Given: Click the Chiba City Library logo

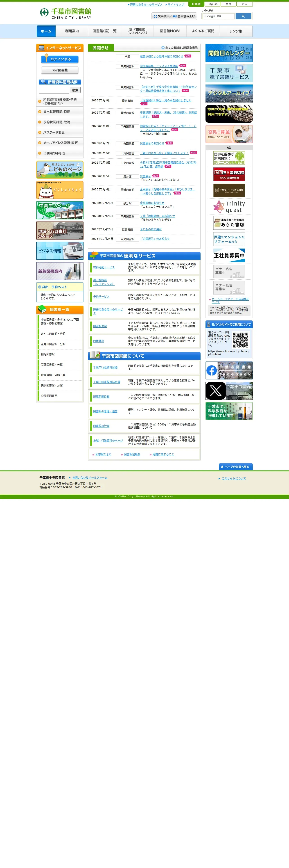Looking at the screenshot, I should [x=65, y=13].
